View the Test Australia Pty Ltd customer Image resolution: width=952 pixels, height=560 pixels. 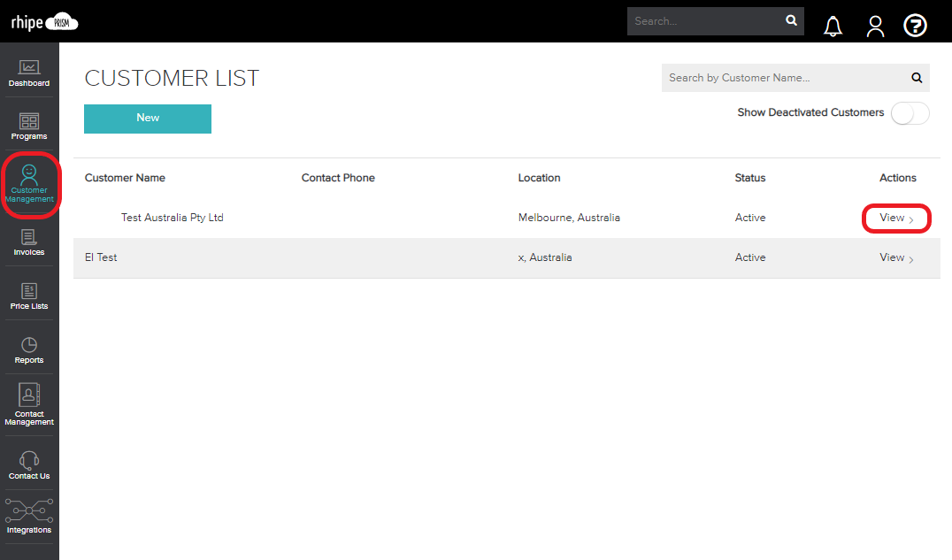(x=896, y=218)
